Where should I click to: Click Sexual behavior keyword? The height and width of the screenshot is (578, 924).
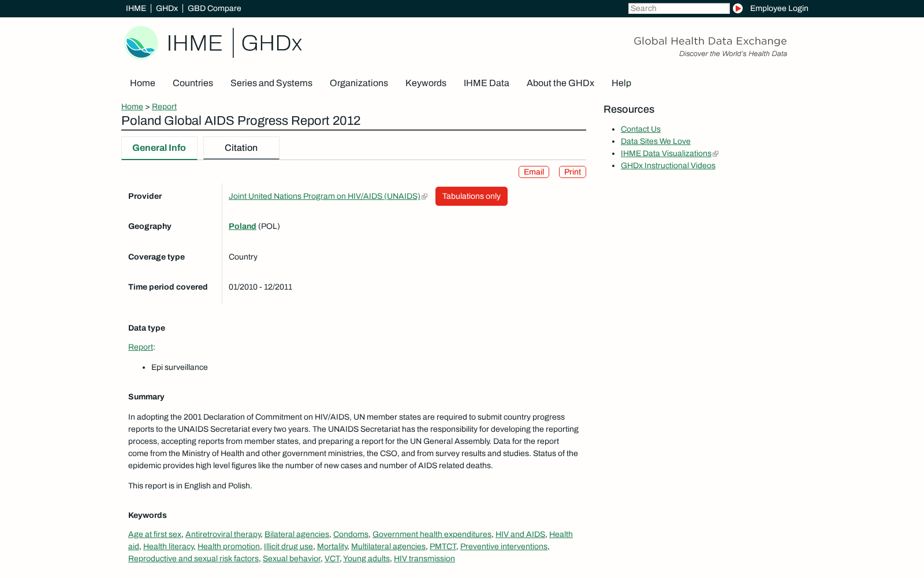[292, 559]
